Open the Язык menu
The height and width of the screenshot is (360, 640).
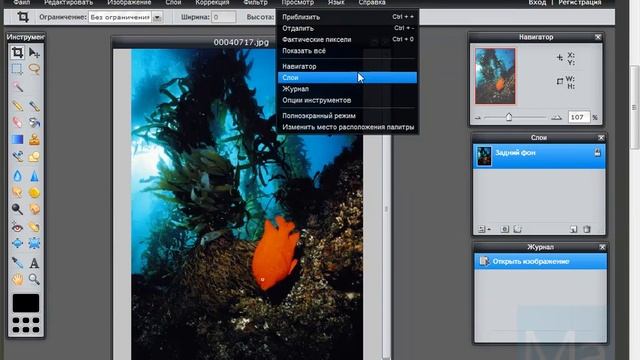click(336, 3)
